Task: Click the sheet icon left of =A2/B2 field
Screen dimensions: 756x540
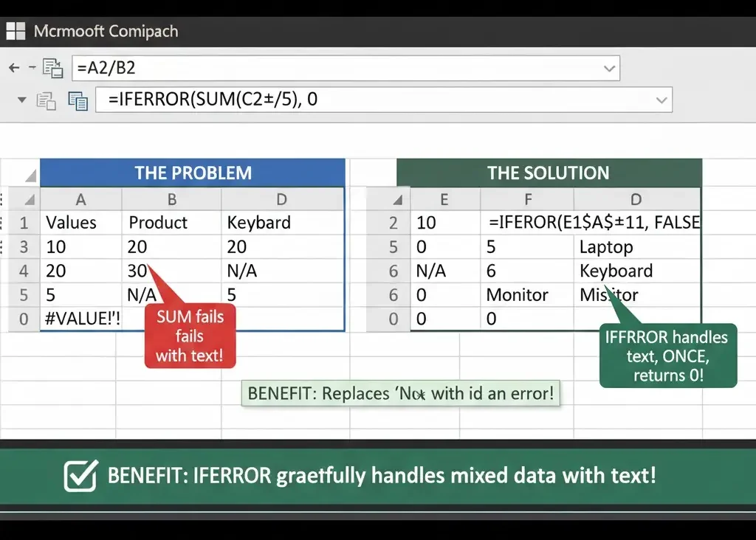Action: point(52,69)
